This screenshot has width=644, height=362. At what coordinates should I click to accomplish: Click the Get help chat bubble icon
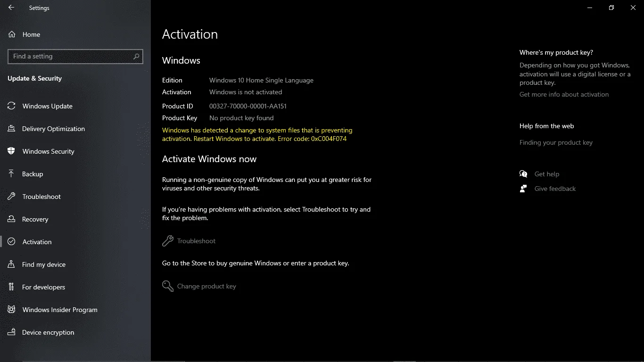click(523, 174)
